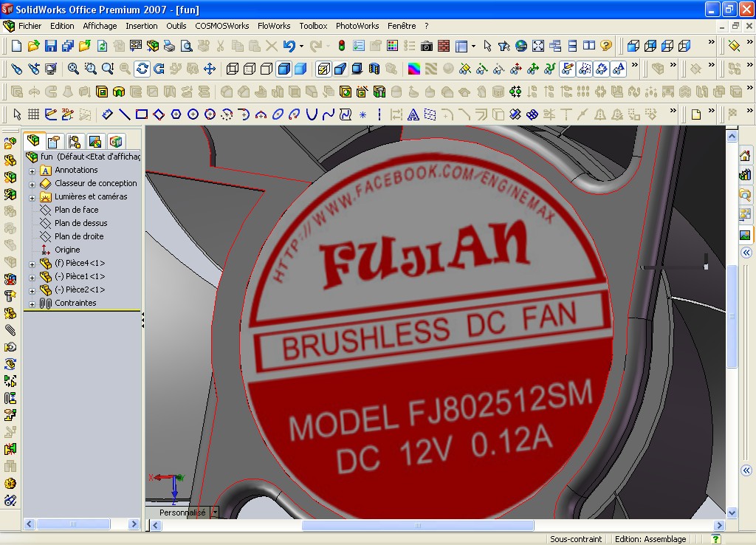Click the viewport scroll down arrow
The height and width of the screenshot is (545, 756).
tap(732, 513)
